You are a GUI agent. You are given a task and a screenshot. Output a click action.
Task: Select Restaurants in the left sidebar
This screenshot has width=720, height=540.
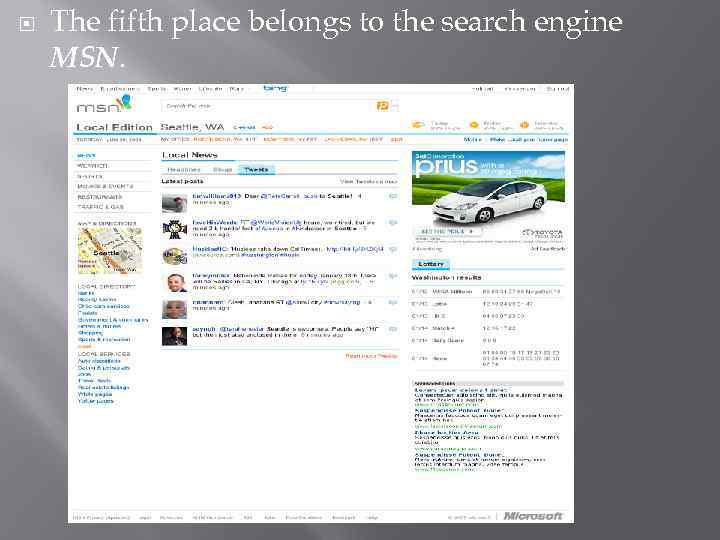point(100,197)
